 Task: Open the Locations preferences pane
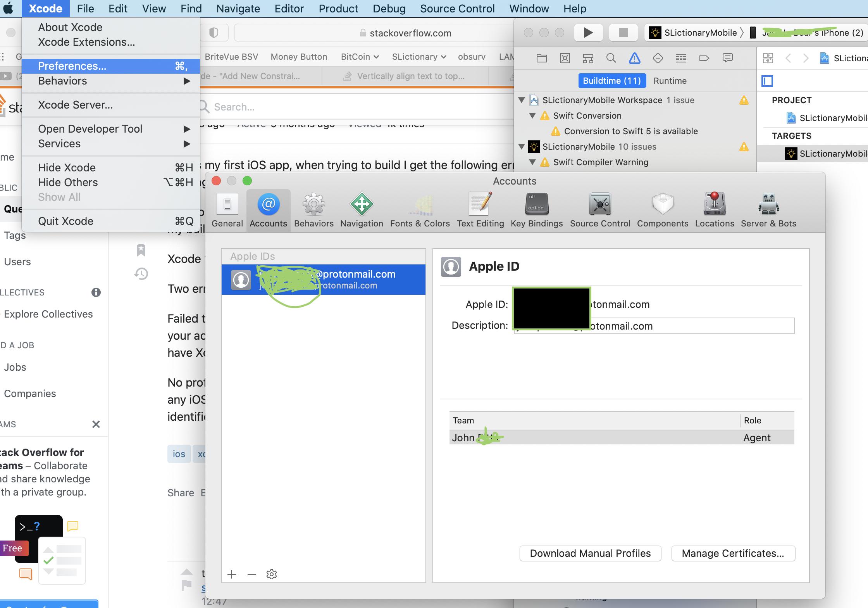(x=714, y=211)
